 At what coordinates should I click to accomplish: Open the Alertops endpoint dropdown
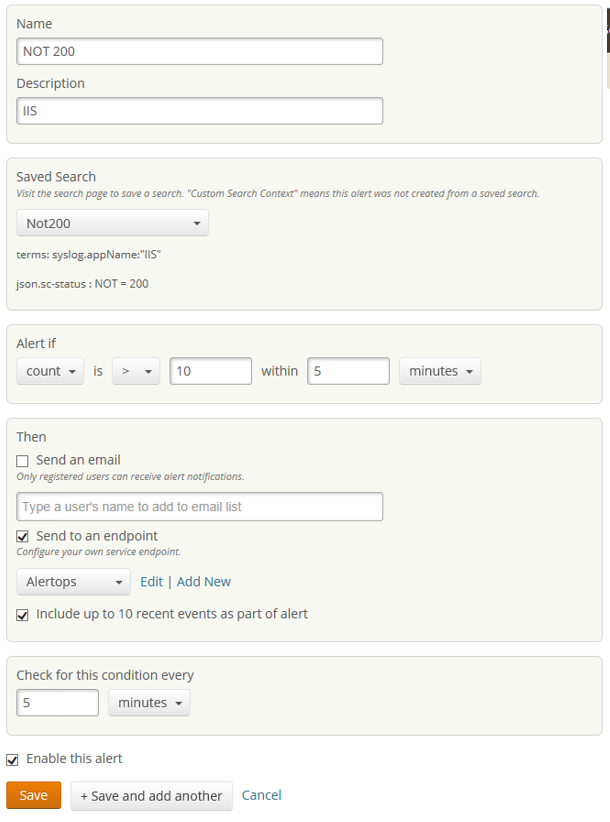pos(73,582)
